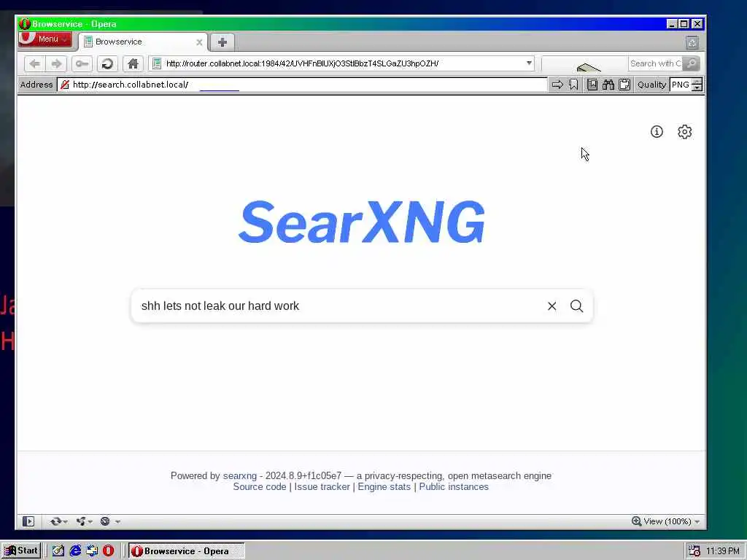
Task: Launch Internet Explorer from quick launch
Action: point(75,551)
